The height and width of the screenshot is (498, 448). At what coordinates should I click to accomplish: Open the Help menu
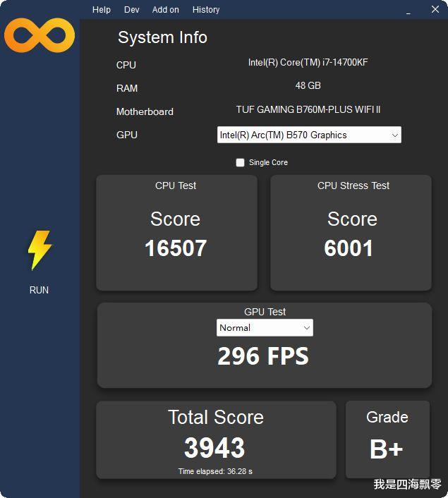click(x=102, y=10)
